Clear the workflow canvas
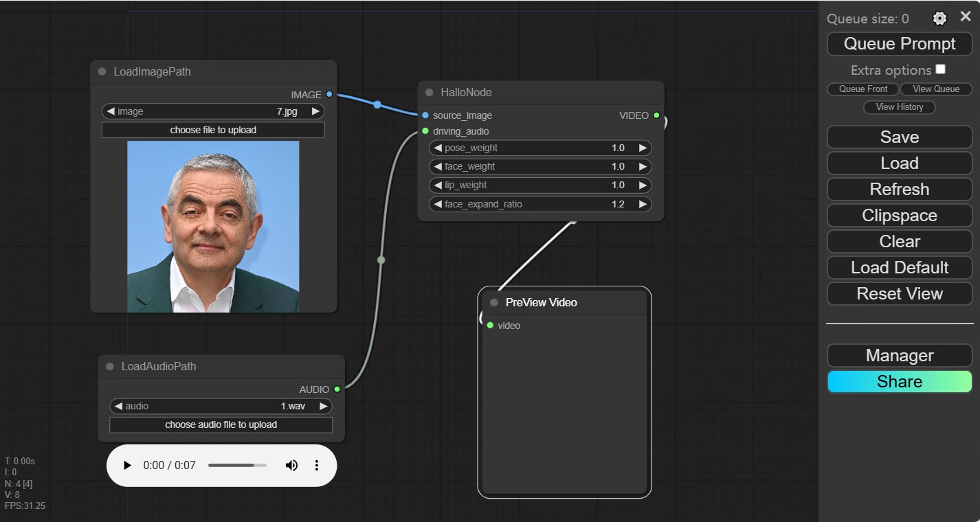980x522 pixels. coord(900,242)
